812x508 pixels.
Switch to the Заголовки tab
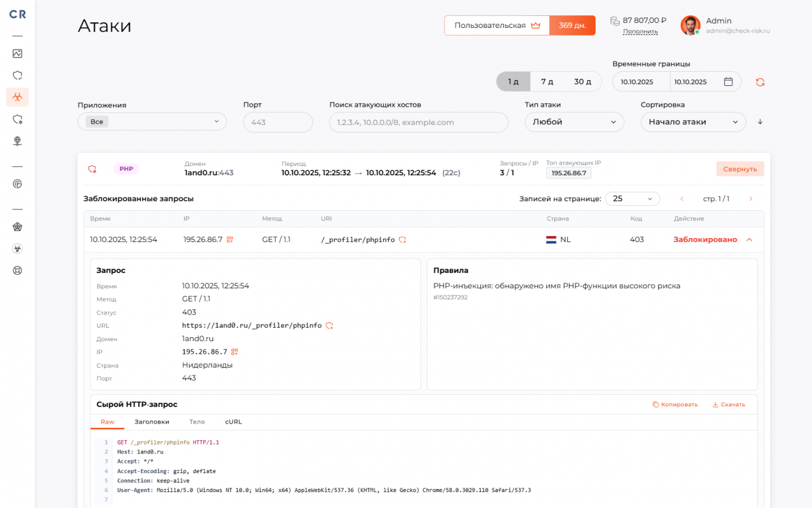point(152,422)
